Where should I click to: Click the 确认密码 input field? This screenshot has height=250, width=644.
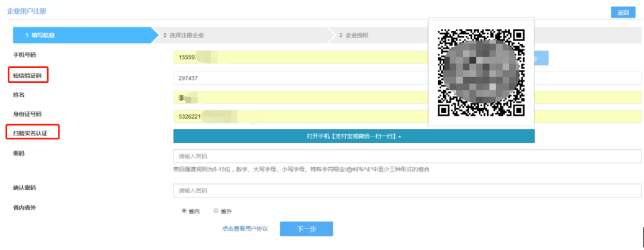[x=407, y=191]
